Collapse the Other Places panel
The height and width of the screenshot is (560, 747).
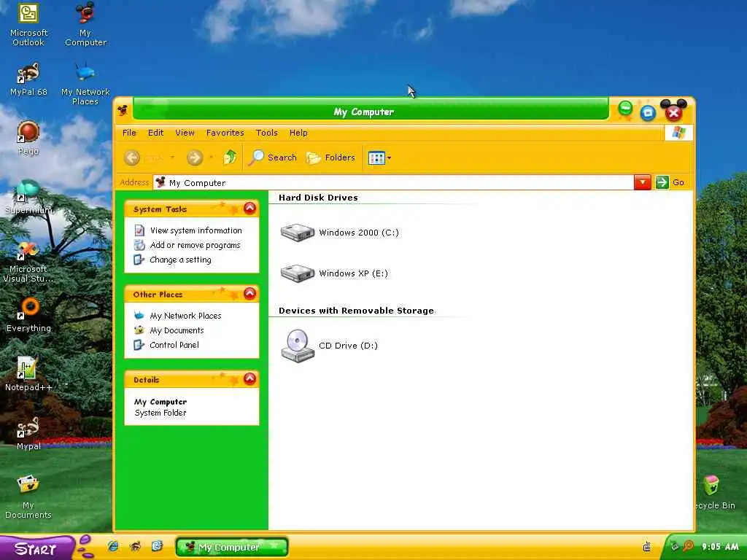[x=249, y=293]
